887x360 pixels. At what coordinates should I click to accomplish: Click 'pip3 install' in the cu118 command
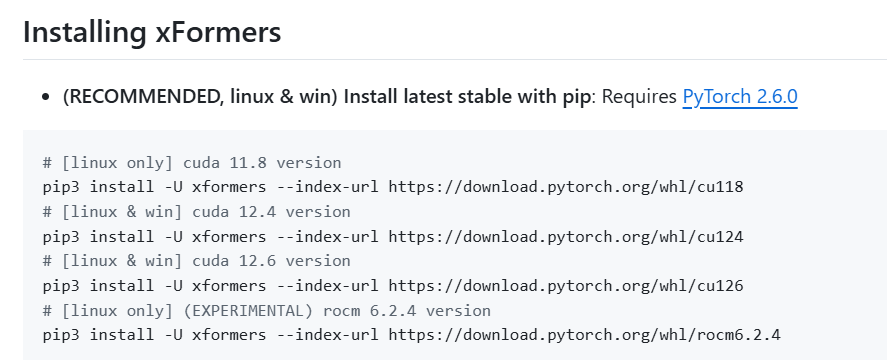pyautogui.click(x=98, y=187)
